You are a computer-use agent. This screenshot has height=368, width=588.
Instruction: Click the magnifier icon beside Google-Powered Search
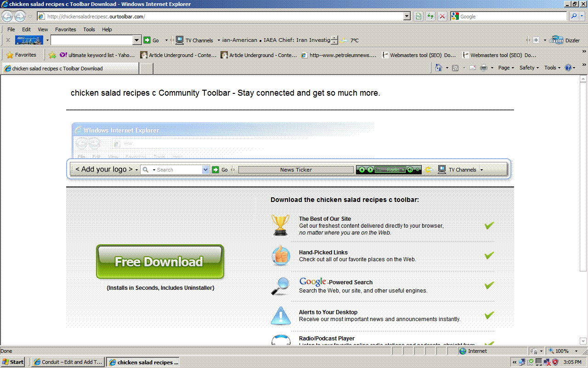tap(280, 286)
